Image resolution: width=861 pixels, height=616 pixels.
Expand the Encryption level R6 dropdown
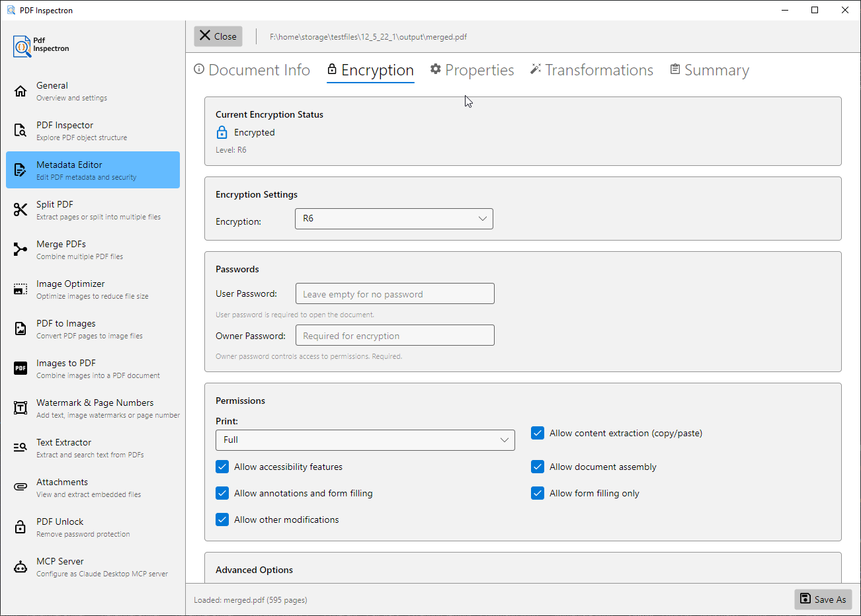pos(393,219)
